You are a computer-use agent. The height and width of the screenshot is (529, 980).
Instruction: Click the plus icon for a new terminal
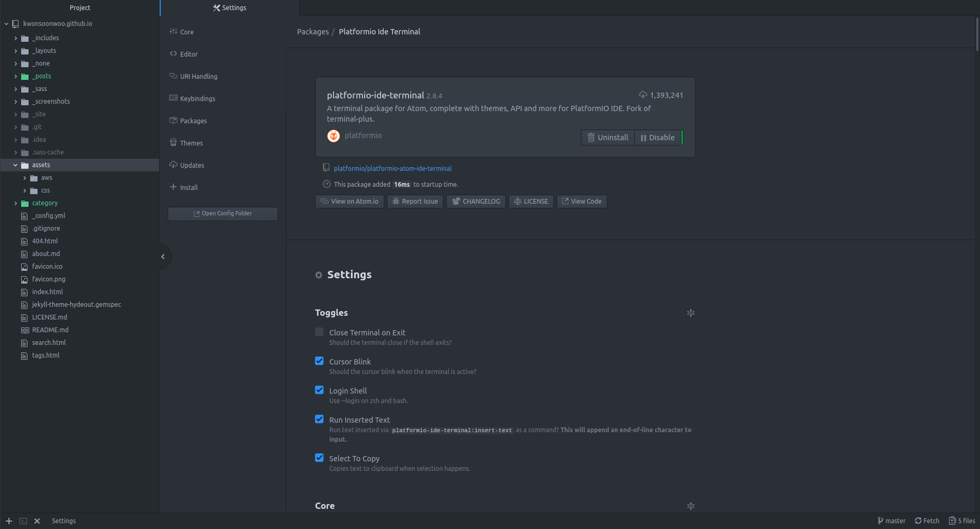click(x=9, y=521)
